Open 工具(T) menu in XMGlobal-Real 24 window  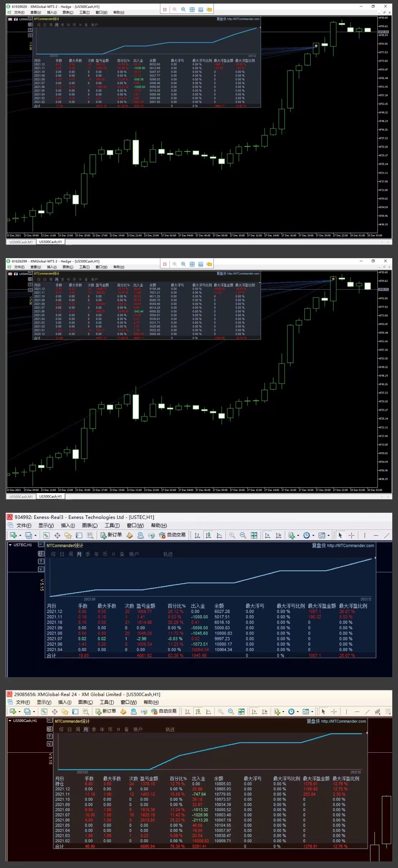[107, 702]
